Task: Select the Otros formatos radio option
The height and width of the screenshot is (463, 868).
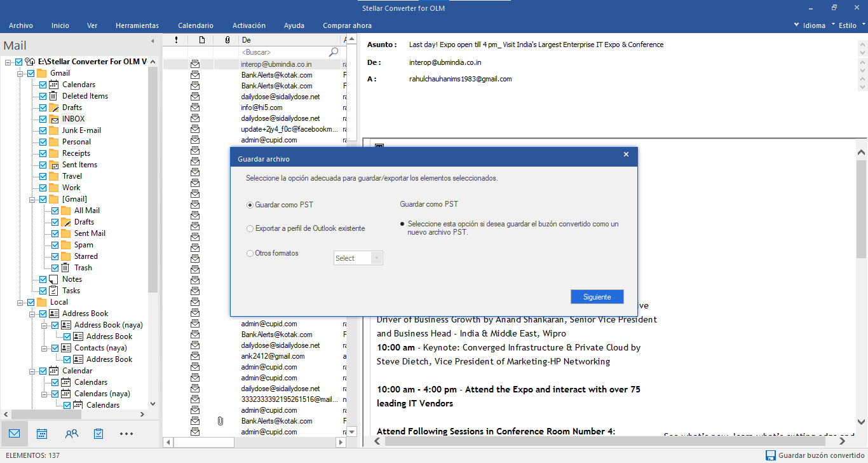Action: (x=250, y=253)
